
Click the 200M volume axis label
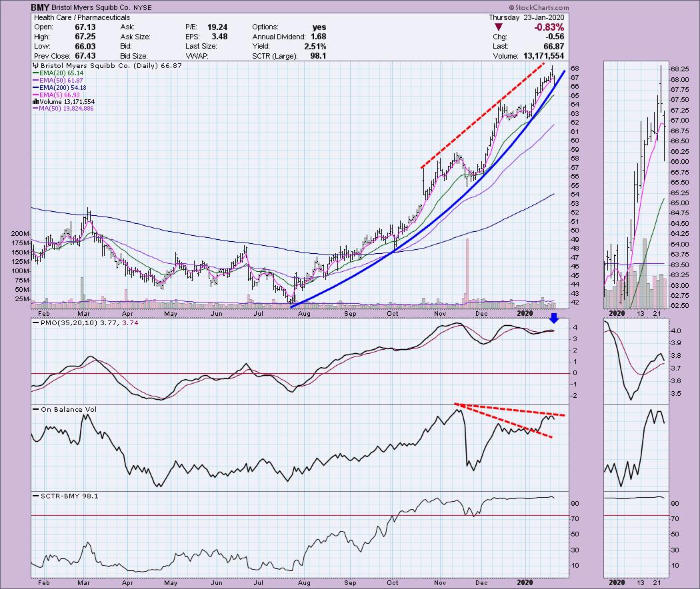pyautogui.click(x=21, y=233)
